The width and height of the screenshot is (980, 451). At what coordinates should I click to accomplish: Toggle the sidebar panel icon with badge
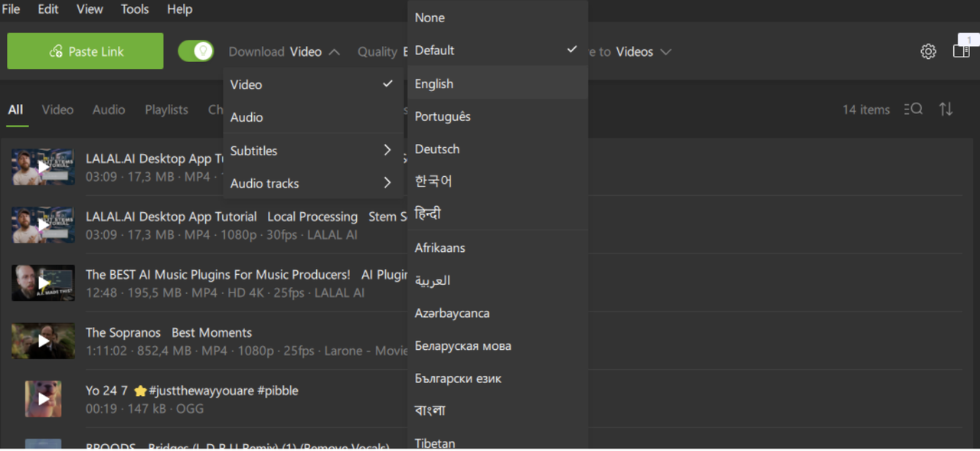pos(963,47)
